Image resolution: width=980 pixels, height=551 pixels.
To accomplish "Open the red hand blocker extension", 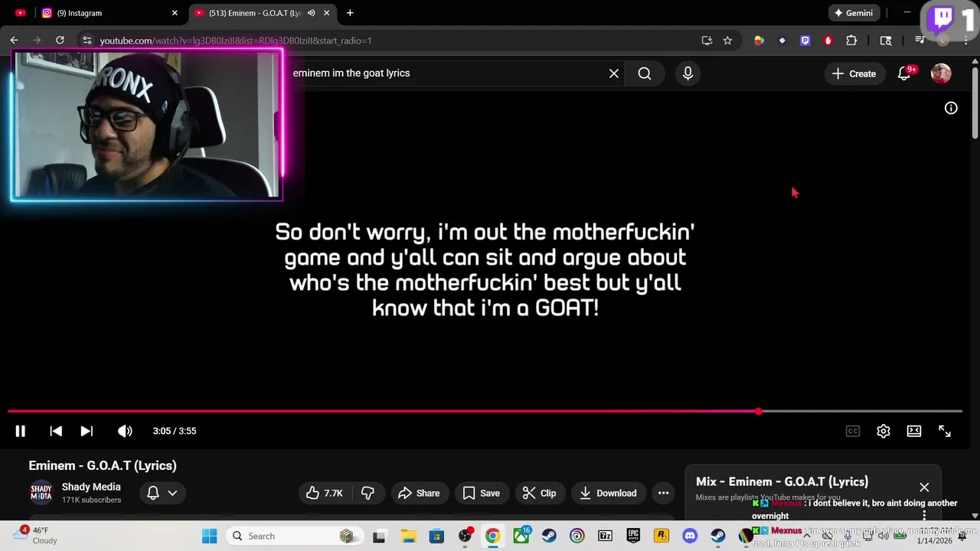I will click(x=828, y=41).
